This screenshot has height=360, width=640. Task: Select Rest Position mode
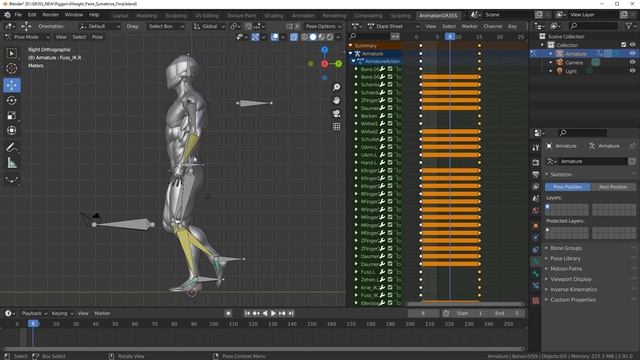(613, 187)
